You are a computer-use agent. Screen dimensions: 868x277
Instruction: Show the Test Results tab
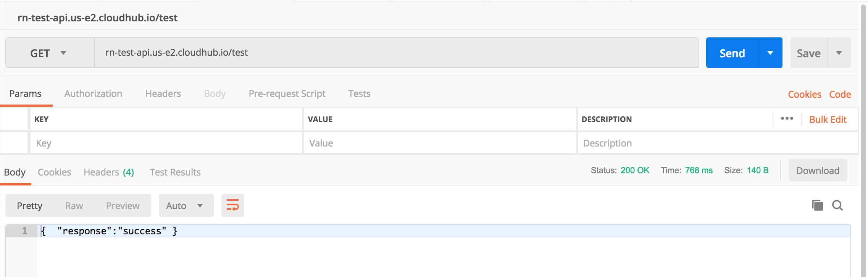(x=175, y=172)
